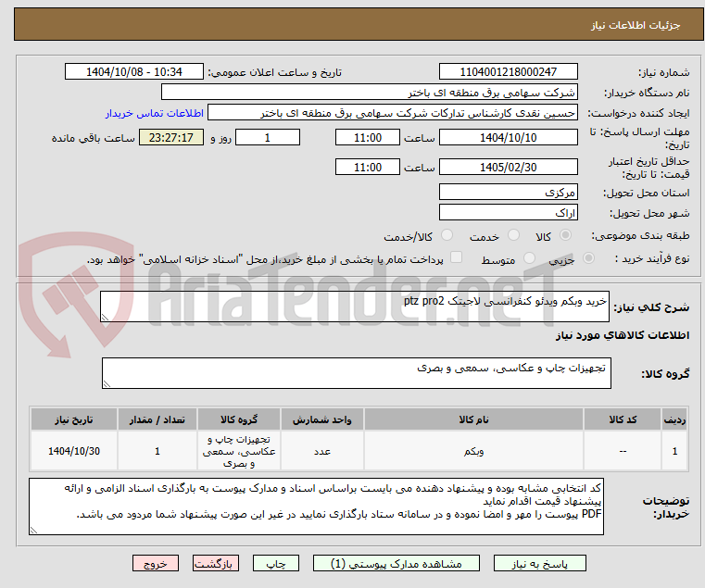Click the شماره نیاز field 1104001218000247

508,72
